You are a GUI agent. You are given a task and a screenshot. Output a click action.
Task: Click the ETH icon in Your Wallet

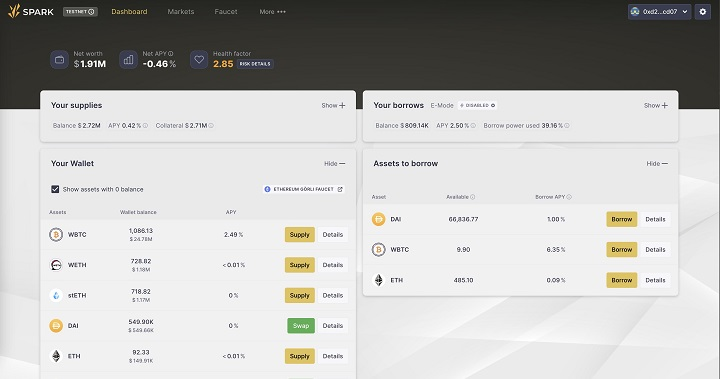(x=56, y=356)
